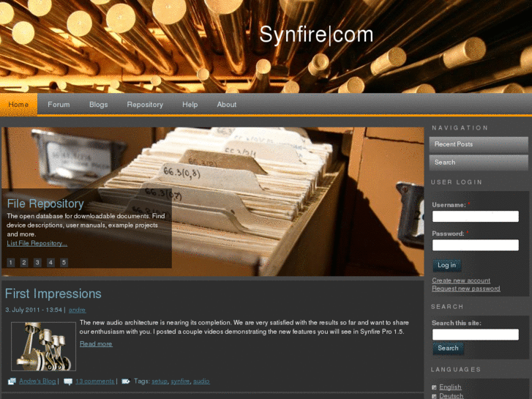Open Recent Posts in navigation
This screenshot has height=399, width=532.
pos(479,144)
